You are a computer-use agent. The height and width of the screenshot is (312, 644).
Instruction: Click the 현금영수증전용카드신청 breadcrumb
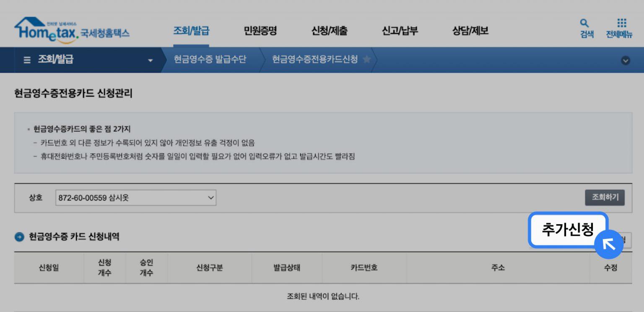314,60
